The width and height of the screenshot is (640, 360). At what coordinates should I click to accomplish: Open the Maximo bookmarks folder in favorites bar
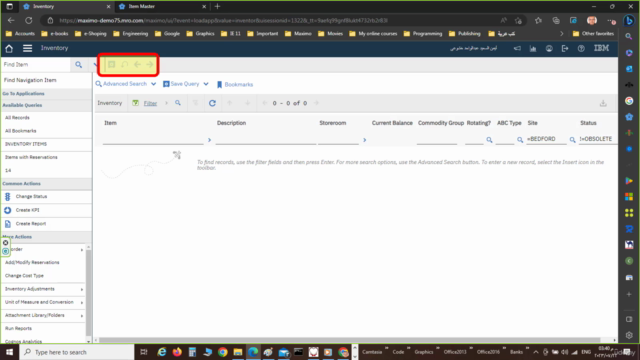[x=298, y=34]
